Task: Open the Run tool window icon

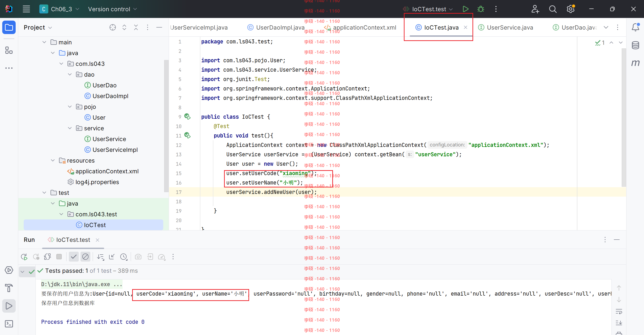Action: point(9,306)
